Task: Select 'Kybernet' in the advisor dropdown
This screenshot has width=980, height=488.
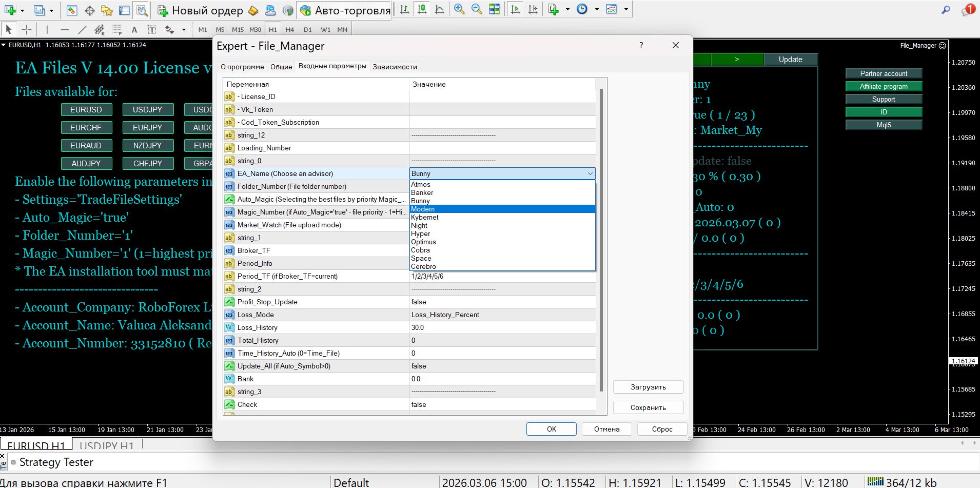Action: (x=425, y=217)
